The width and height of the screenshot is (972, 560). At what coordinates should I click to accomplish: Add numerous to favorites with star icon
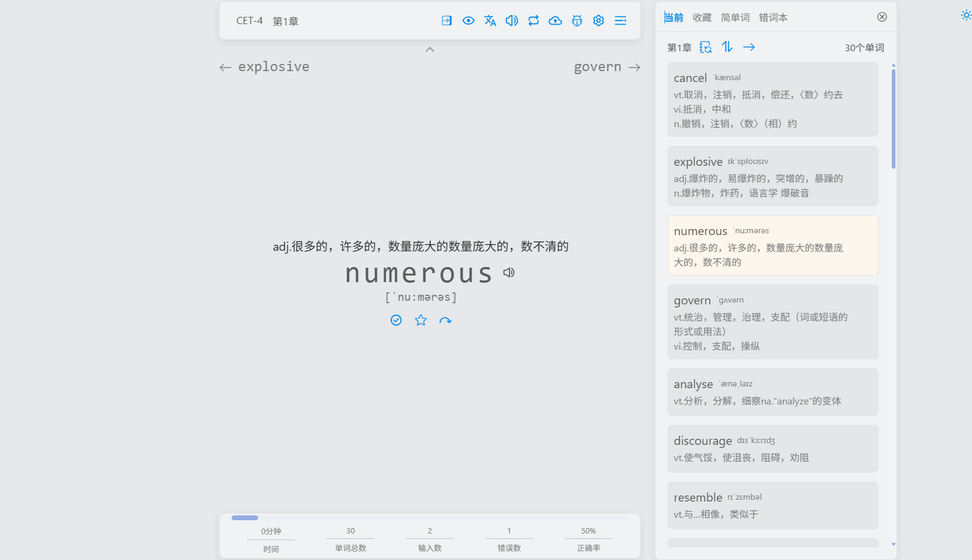click(421, 320)
